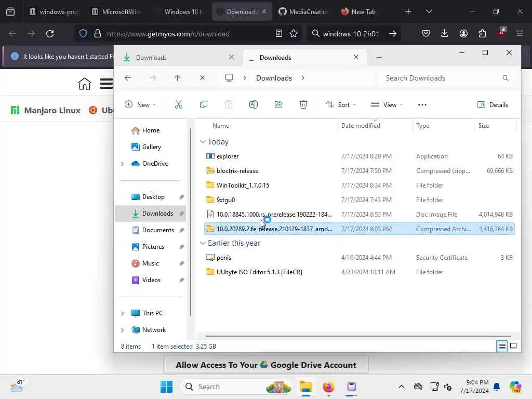Open the See more (three dots) menu
This screenshot has width=532, height=399.
[422, 105]
